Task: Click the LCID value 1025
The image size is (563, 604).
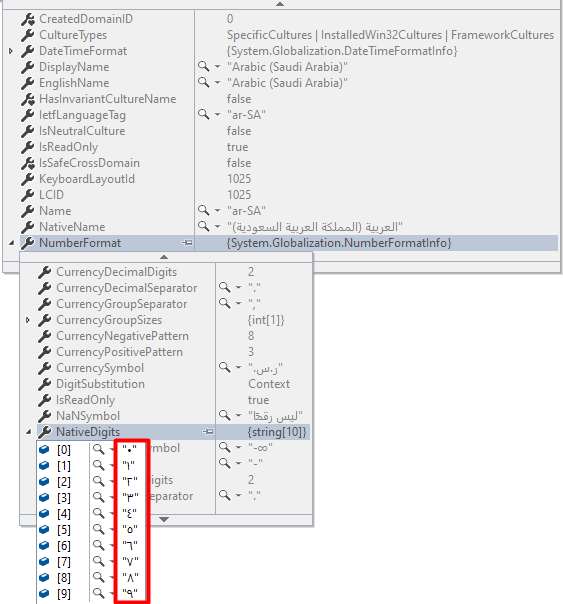Action: pos(239,195)
